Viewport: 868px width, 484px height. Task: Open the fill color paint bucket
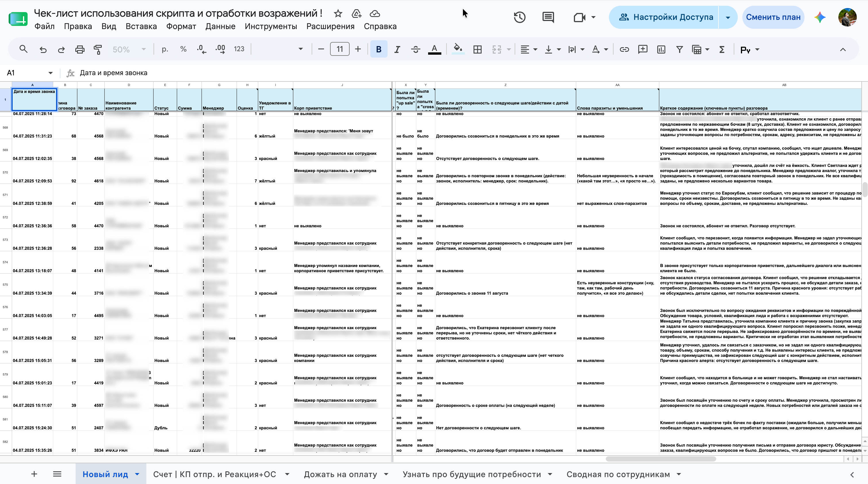458,49
